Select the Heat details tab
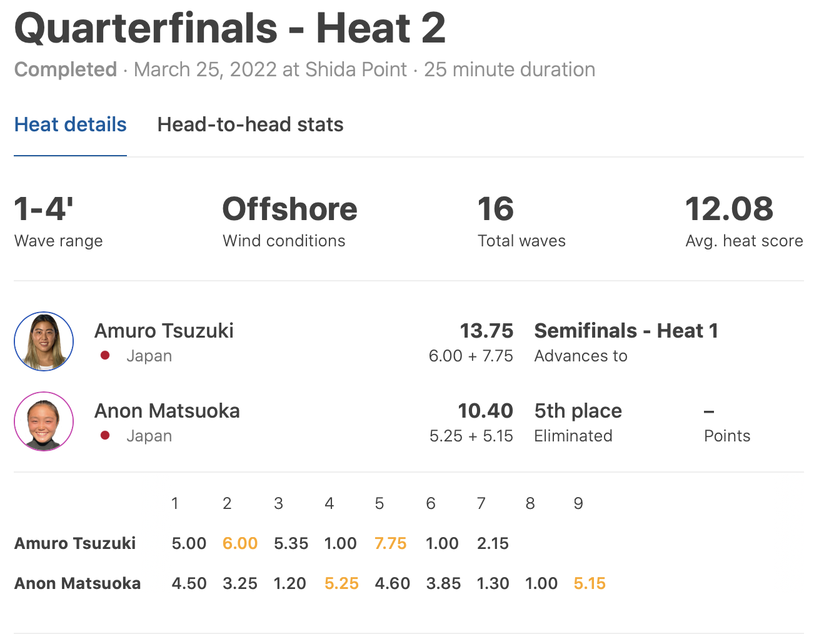The width and height of the screenshot is (824, 644). (x=71, y=124)
